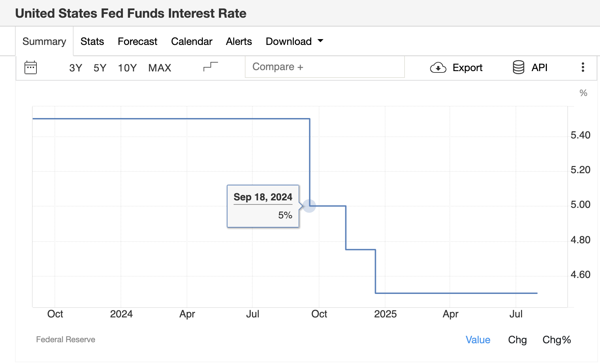Switch chart display to Chg
The image size is (600, 364).
tap(517, 340)
